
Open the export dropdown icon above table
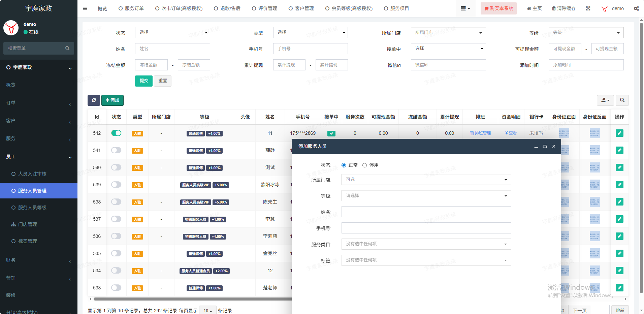[x=605, y=100]
